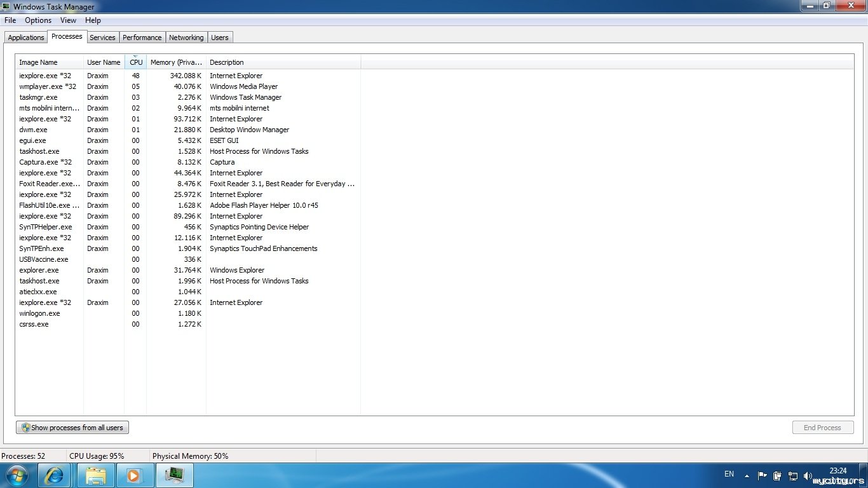Viewport: 868px width, 488px height.
Task: Select the explorer.exe process row
Action: point(188,270)
